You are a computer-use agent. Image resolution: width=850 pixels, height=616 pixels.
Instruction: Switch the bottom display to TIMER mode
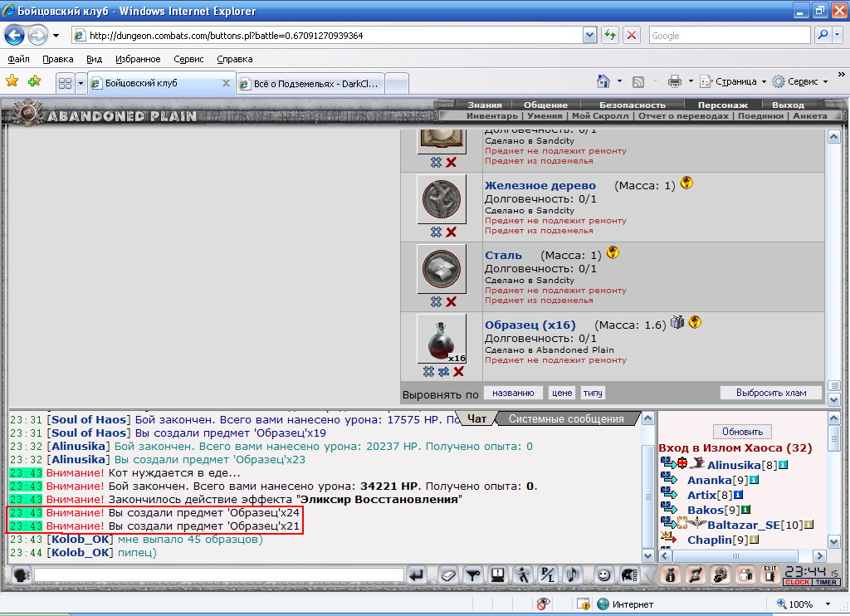click(826, 582)
